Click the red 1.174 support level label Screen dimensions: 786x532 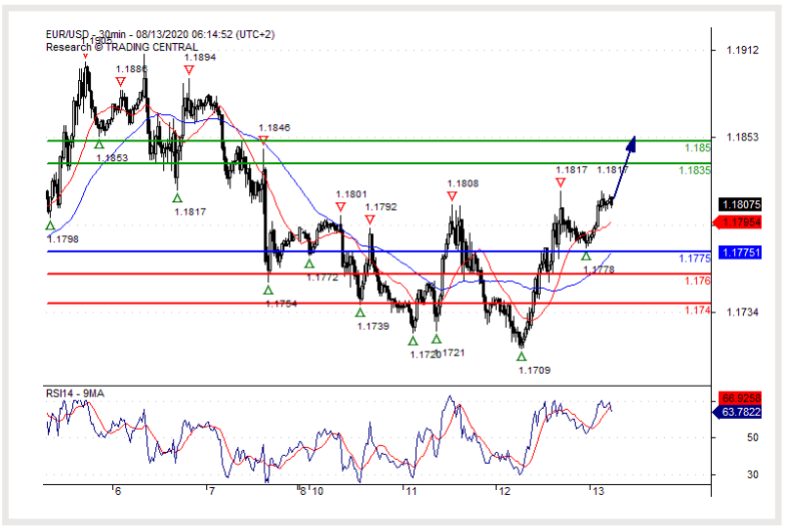697,310
